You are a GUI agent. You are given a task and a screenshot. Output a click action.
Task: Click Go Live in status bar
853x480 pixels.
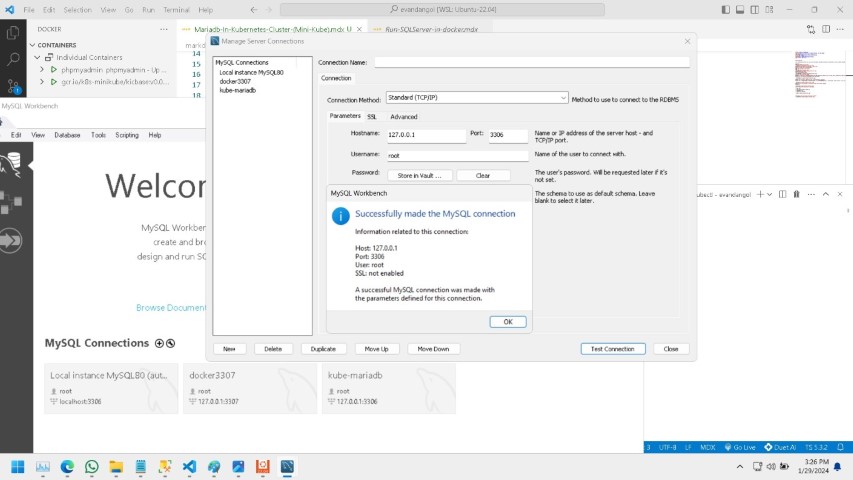(x=740, y=447)
